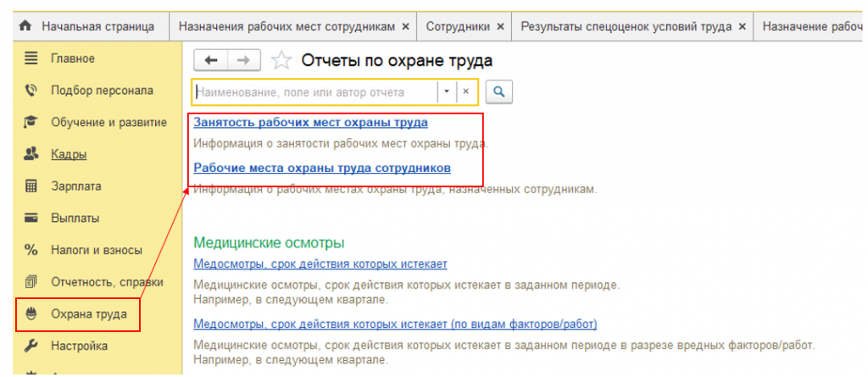Open the Отчетность, справки section
Image resolution: width=868 pixels, height=377 pixels.
(107, 282)
